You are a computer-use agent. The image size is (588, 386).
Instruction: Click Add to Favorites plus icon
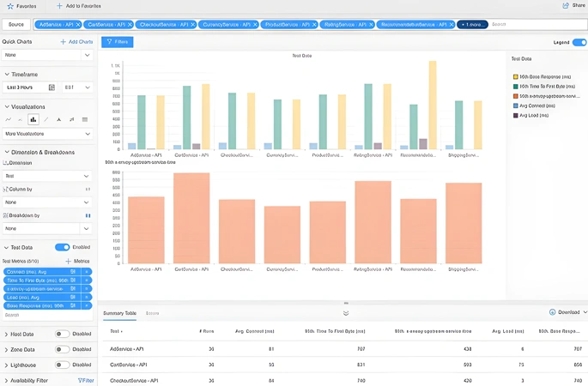59,6
